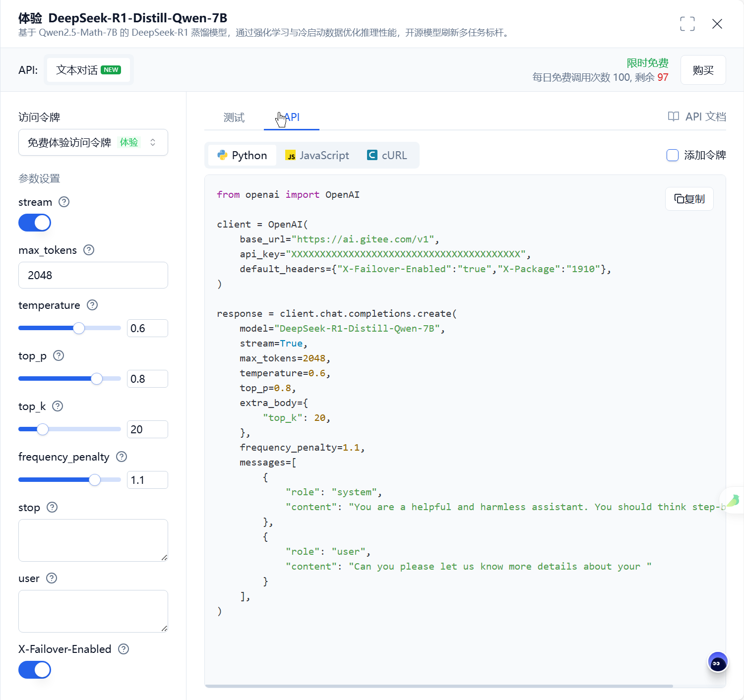Select the API tab
The width and height of the screenshot is (744, 700).
[x=292, y=117]
